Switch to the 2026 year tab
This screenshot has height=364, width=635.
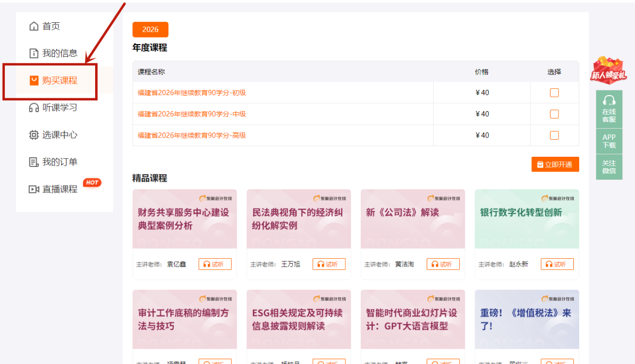point(150,30)
